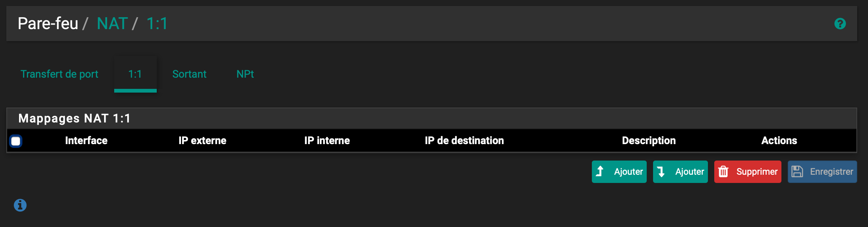The width and height of the screenshot is (868, 227).
Task: Click the IP externe column header
Action: click(x=202, y=141)
